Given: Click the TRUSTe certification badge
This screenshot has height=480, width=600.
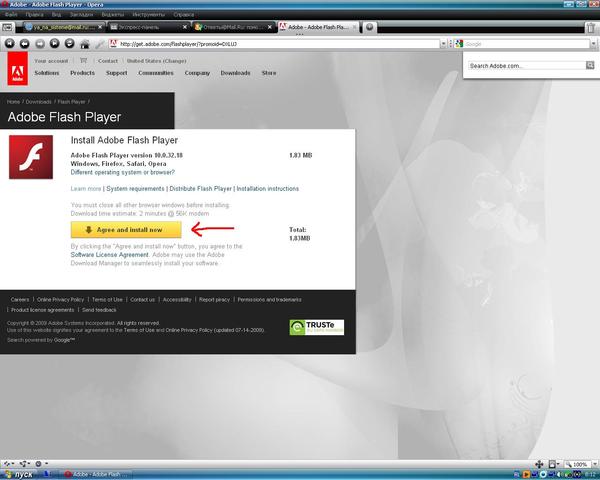Looking at the screenshot, I should click(x=316, y=327).
